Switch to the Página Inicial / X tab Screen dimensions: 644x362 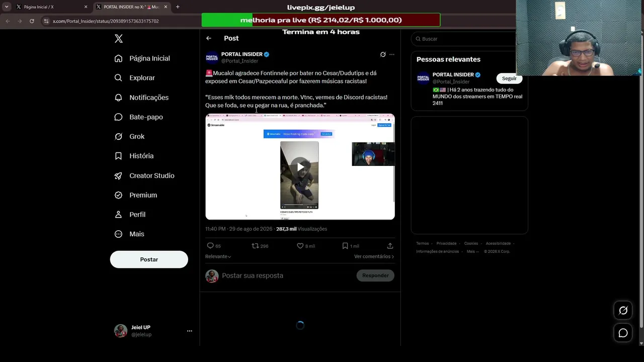50,7
